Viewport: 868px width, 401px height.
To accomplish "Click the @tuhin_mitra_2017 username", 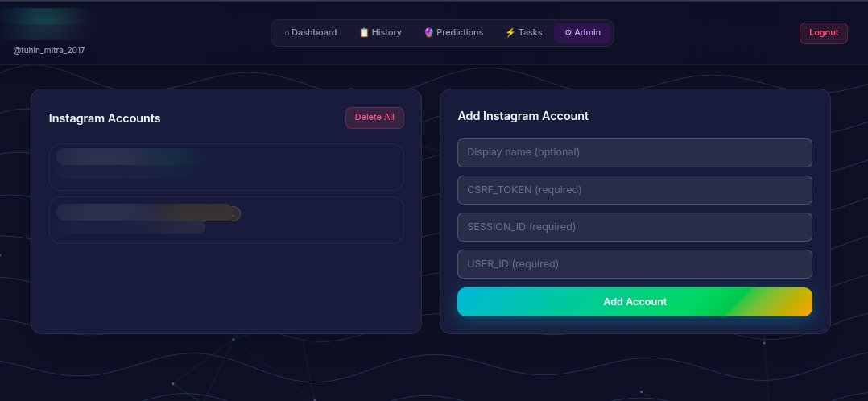I will coord(49,51).
